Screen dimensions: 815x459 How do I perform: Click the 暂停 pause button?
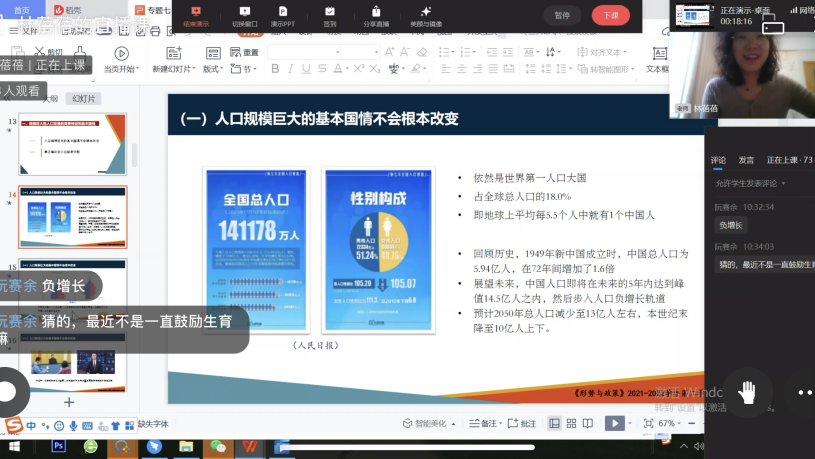562,15
